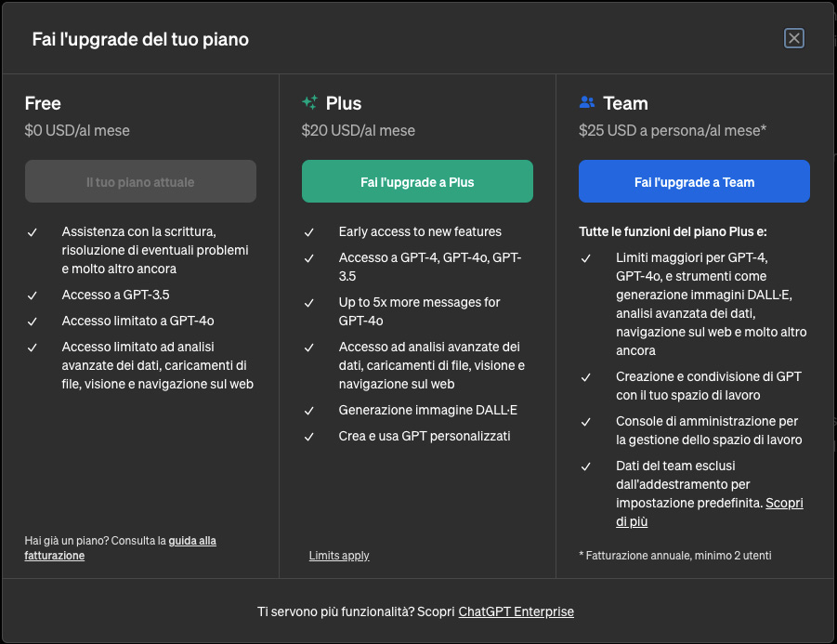837x644 pixels.
Task: Click checkmark next to 'Crea e usa GPT personalizzati'
Action: [x=309, y=437]
